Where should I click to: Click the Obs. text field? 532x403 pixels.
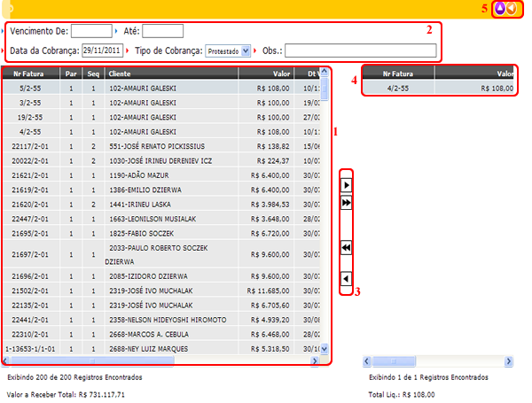[360, 51]
